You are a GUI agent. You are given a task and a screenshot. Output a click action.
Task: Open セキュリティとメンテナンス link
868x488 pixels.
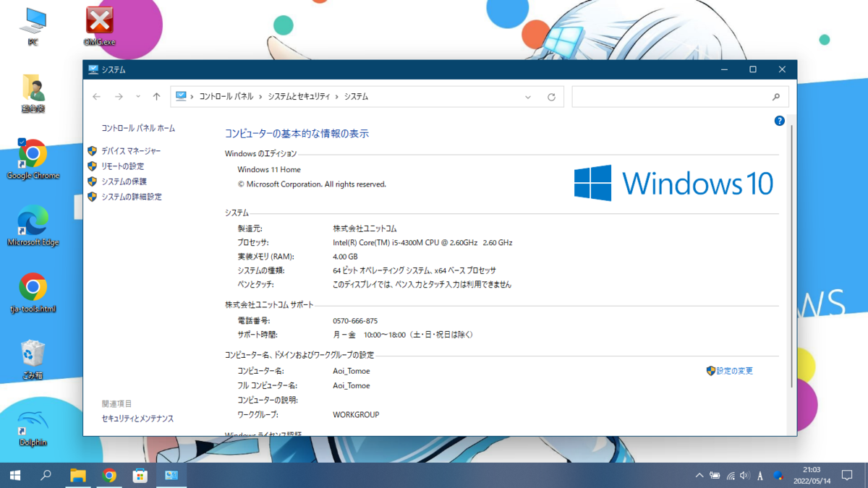[137, 419]
